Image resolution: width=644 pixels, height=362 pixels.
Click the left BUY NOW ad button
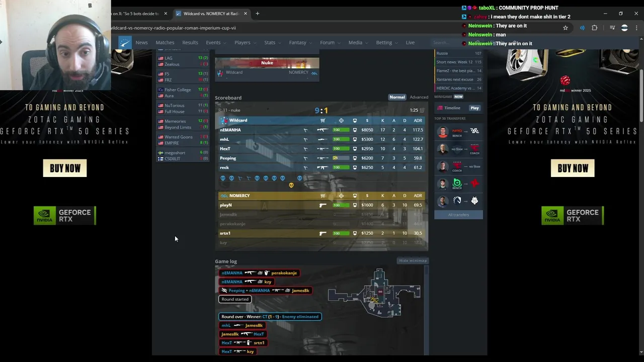[65, 168]
